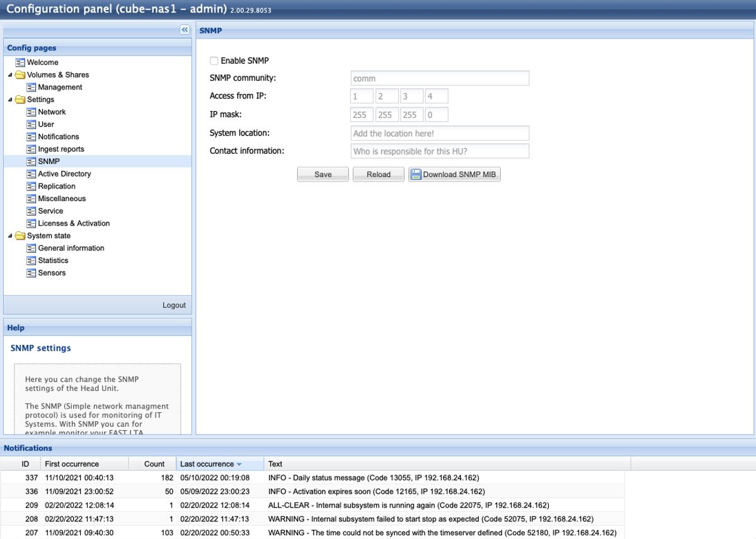756x539 pixels.
Task: Click the Sensors page icon
Action: (x=31, y=273)
